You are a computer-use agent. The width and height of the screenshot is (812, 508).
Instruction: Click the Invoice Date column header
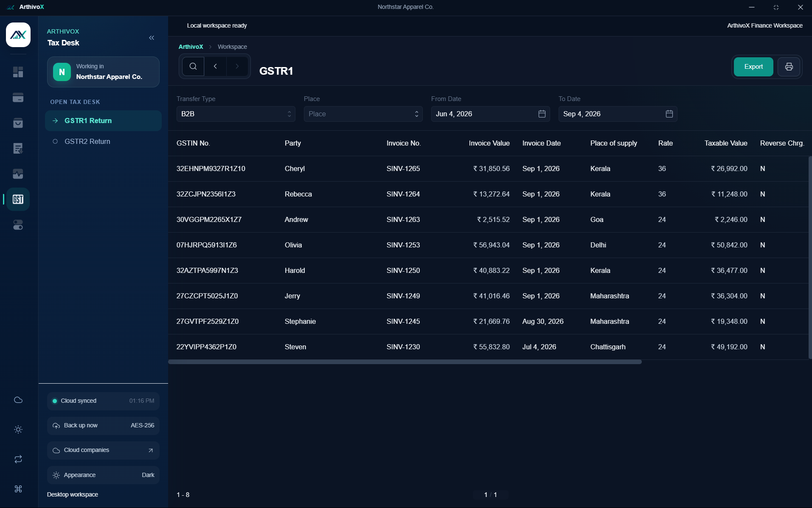pos(541,143)
